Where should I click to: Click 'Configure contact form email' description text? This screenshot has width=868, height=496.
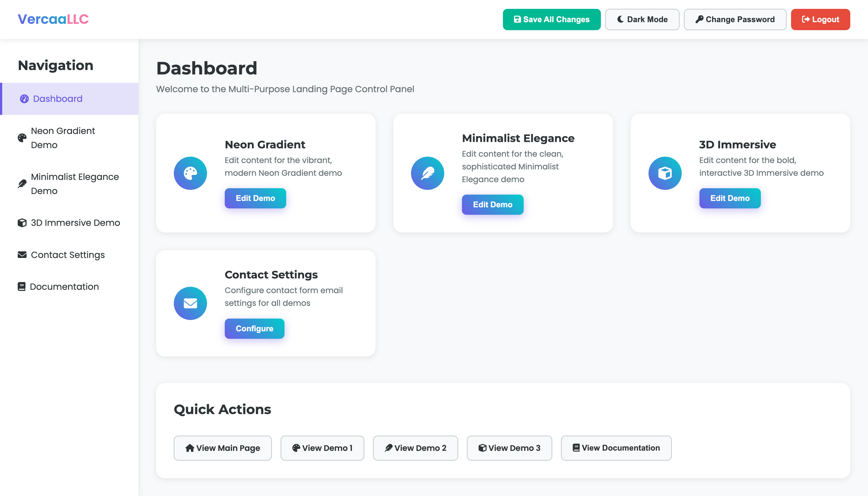(x=284, y=297)
